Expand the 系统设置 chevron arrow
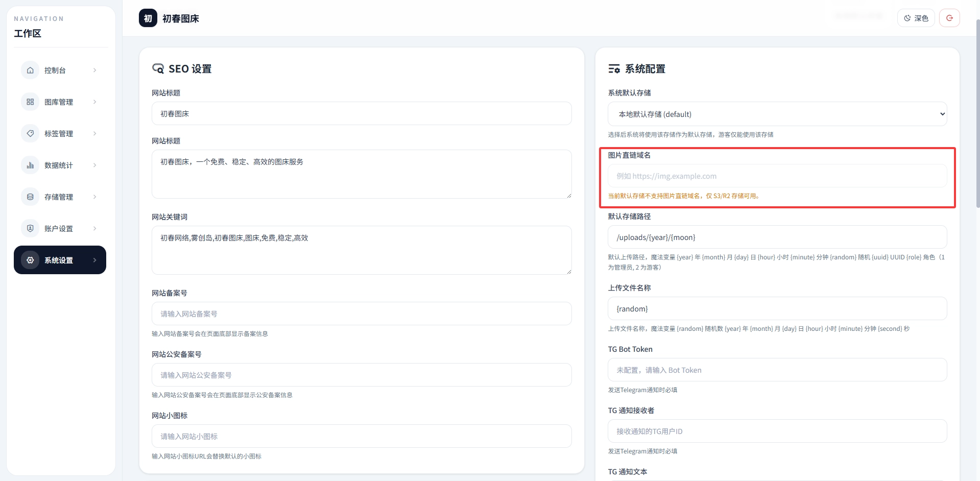Image resolution: width=980 pixels, height=481 pixels. tap(95, 260)
